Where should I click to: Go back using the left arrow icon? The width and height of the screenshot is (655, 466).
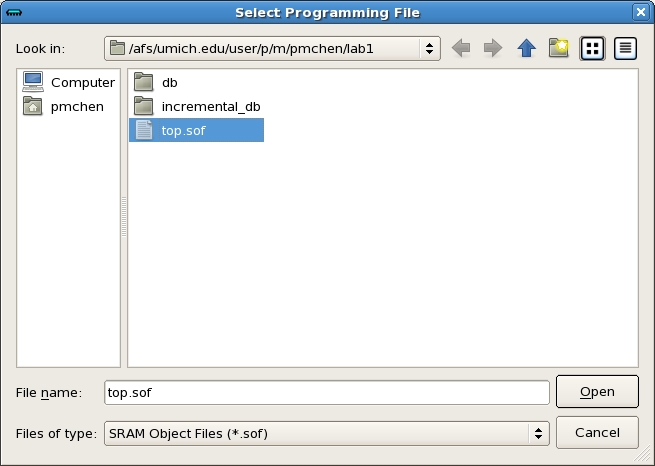[461, 48]
